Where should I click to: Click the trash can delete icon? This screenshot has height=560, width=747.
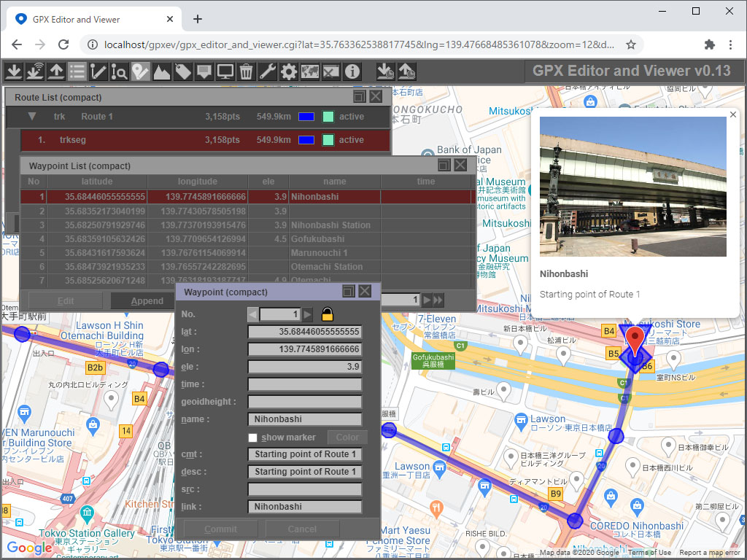click(x=246, y=71)
